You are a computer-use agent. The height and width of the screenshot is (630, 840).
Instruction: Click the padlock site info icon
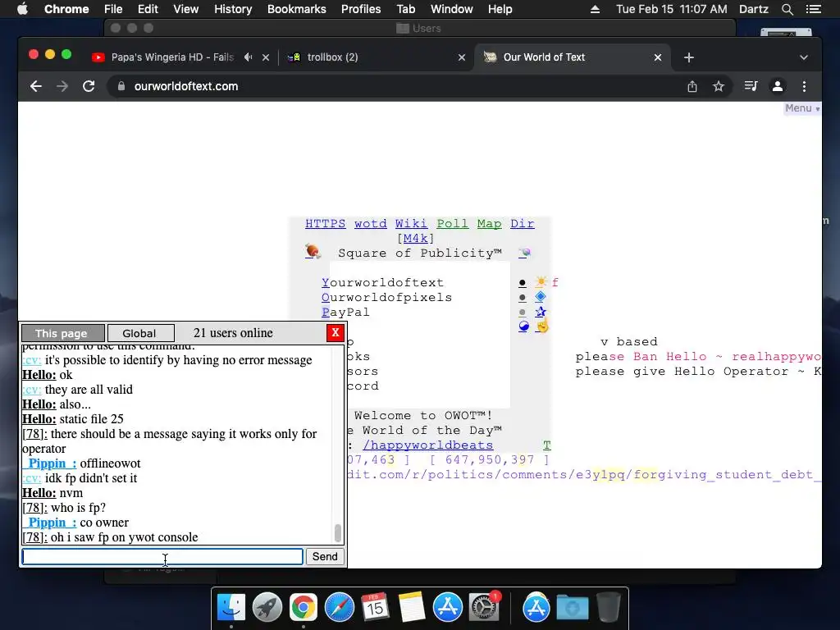click(x=121, y=86)
